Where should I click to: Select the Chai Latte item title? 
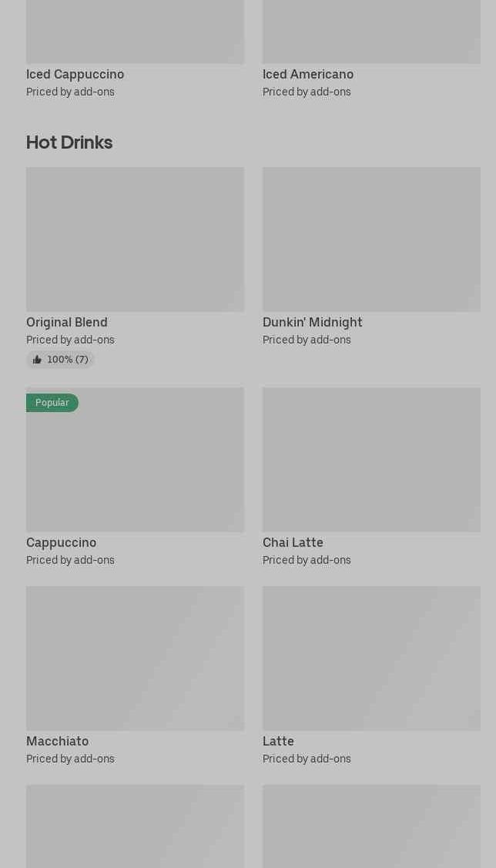(x=293, y=542)
